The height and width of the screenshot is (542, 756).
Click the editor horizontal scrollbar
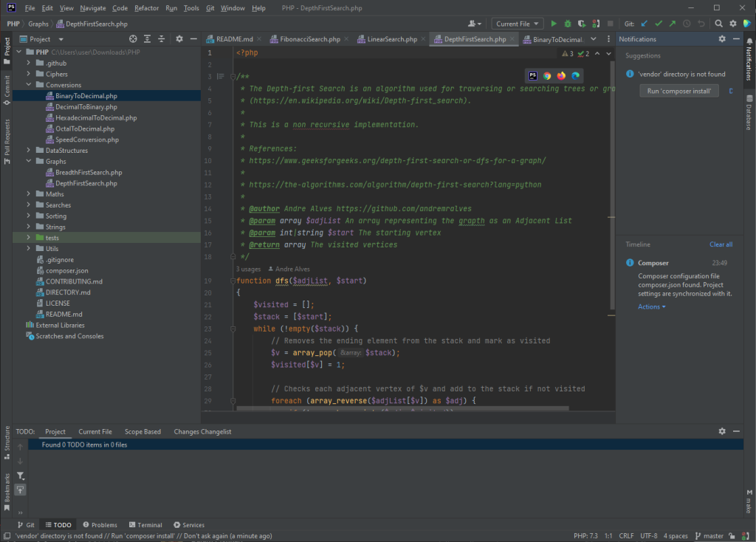[402, 408]
